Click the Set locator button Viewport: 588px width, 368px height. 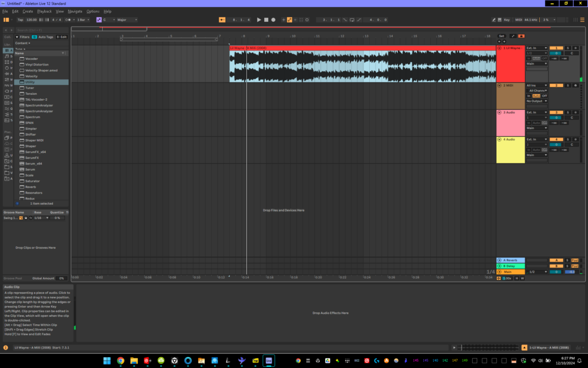click(502, 35)
